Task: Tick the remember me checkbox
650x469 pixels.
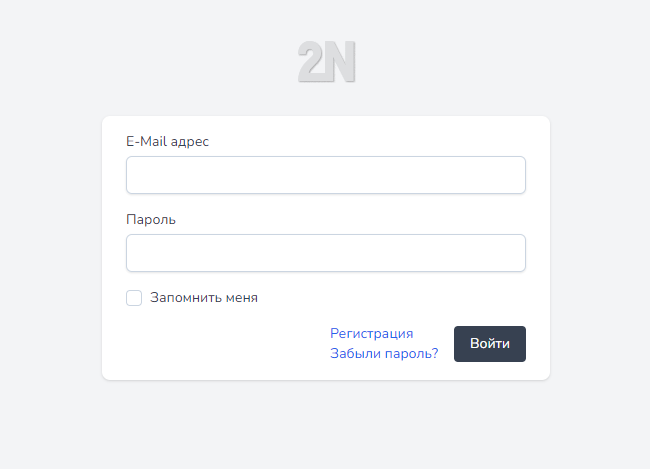Action: (x=134, y=298)
